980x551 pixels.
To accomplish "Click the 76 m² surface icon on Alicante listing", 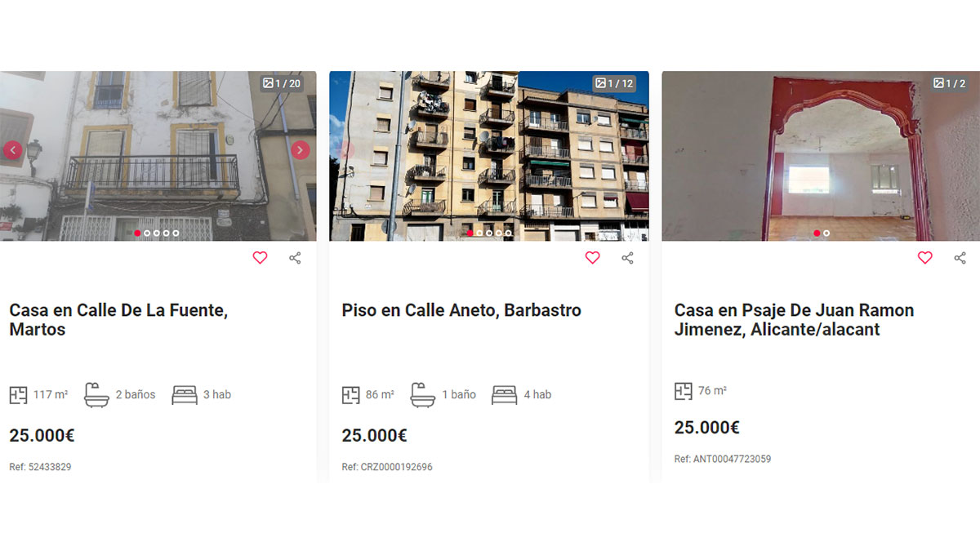I will pyautogui.click(x=682, y=391).
